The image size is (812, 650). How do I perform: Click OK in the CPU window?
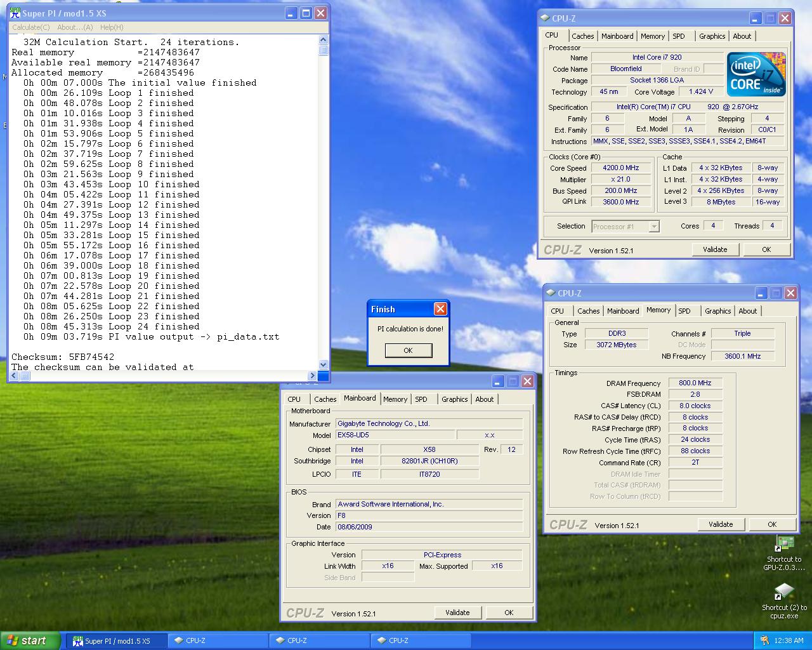766,249
